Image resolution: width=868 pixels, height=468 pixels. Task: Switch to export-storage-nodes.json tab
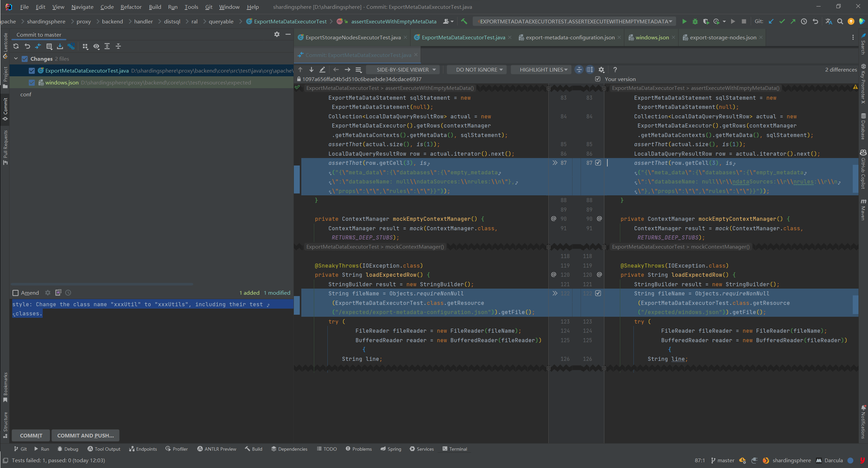pos(723,37)
